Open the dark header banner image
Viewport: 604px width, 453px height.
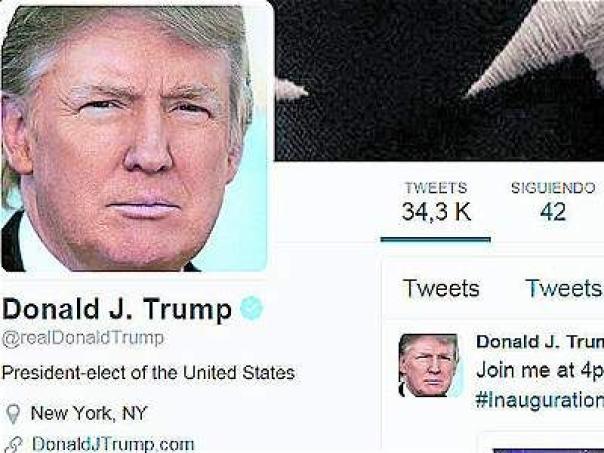[439, 80]
